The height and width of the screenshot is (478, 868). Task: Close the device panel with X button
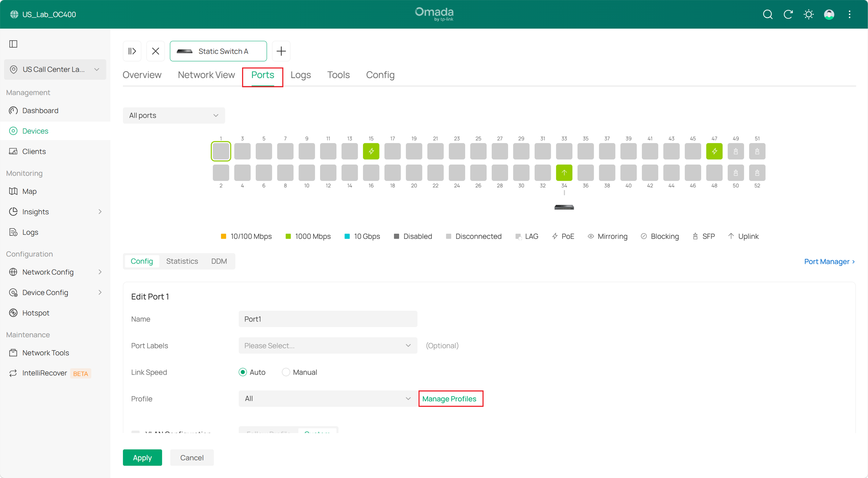pyautogui.click(x=155, y=51)
